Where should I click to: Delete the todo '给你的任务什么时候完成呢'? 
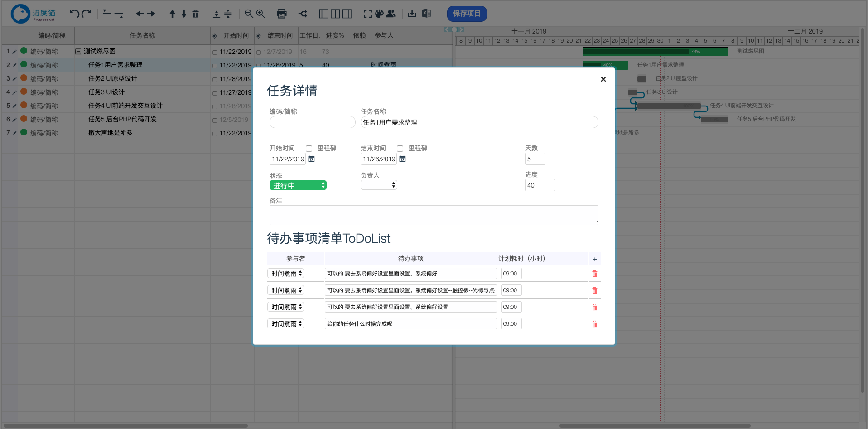click(595, 324)
